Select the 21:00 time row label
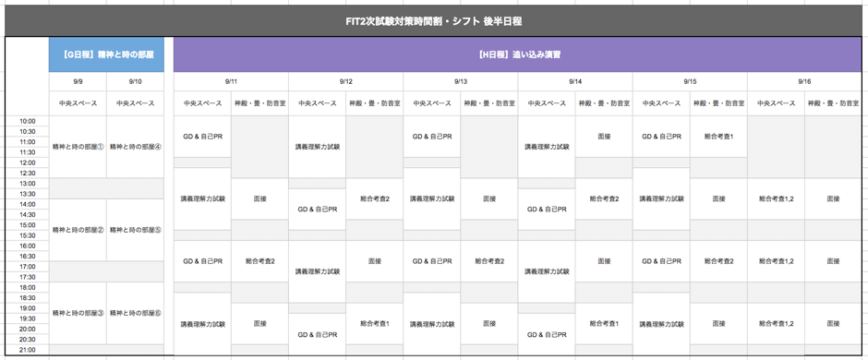Viewport: 868px width, 360px height. pos(27,350)
